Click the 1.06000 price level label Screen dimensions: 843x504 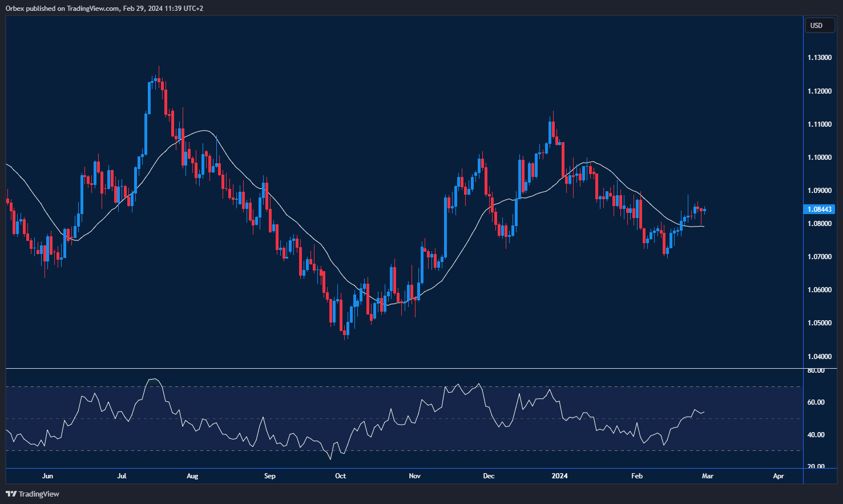[x=819, y=290]
